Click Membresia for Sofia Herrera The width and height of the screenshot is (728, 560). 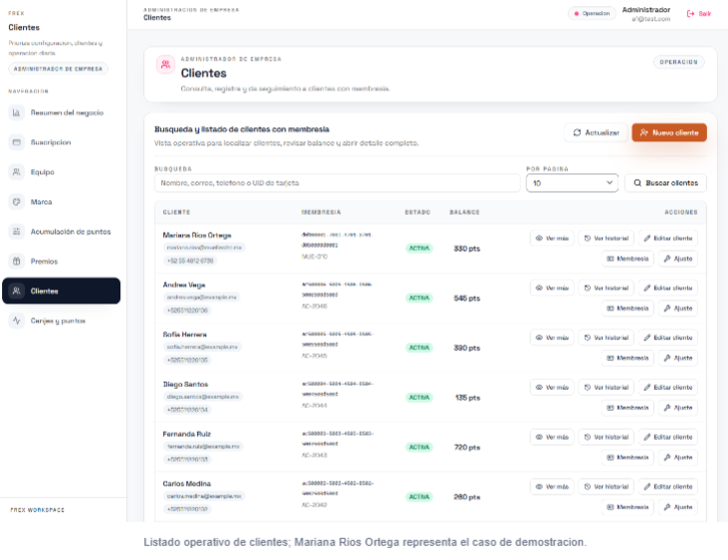[x=628, y=358]
